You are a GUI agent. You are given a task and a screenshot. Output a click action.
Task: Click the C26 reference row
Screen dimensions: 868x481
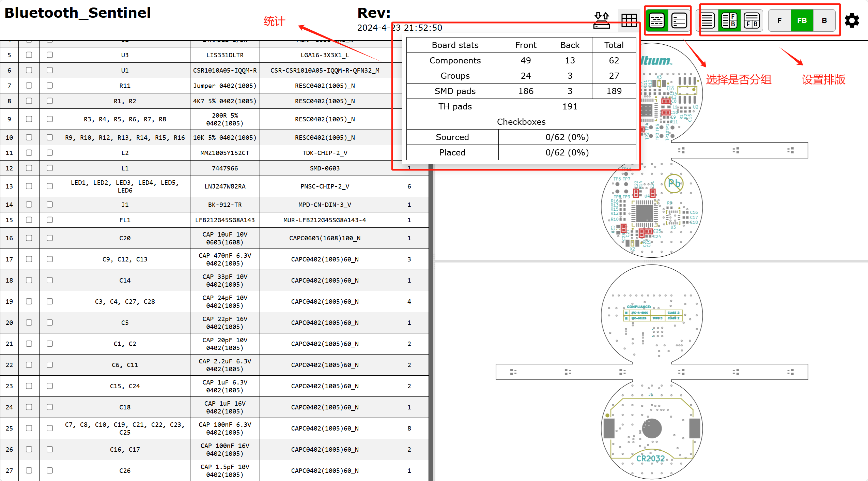[125, 470]
